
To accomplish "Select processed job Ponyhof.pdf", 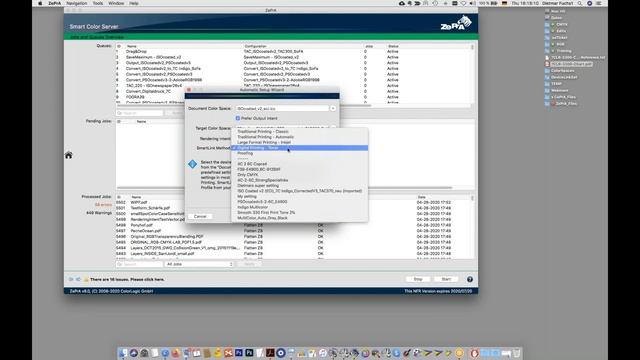I will pyautogui.click(x=293, y=225).
